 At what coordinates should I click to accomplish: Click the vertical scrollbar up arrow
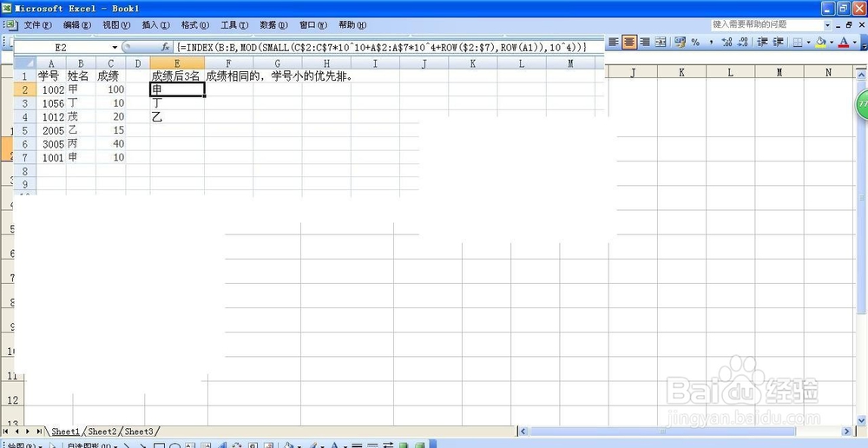(862, 73)
